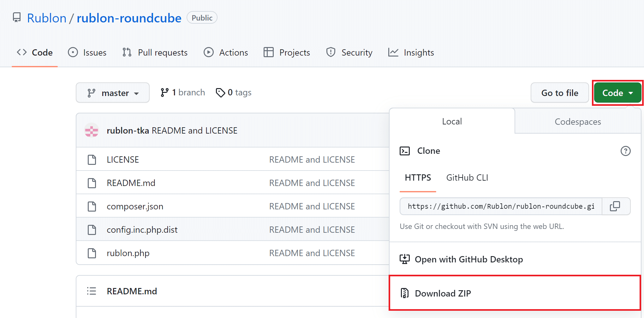Image resolution: width=644 pixels, height=318 pixels.
Task: Select the GitHub CLI clone tab
Action: (467, 178)
